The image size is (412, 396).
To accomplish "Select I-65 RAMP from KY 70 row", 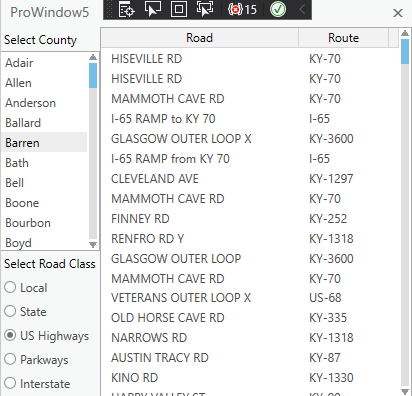I will (x=250, y=159).
